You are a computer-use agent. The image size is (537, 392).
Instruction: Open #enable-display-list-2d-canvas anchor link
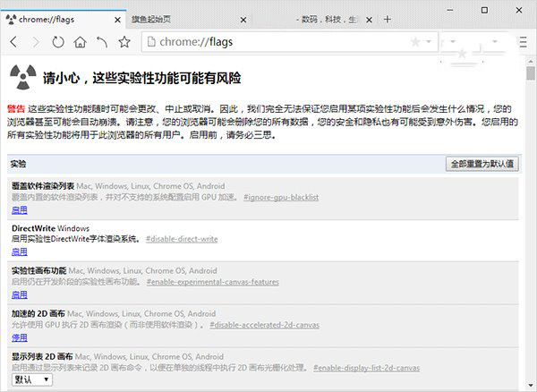[367, 368]
